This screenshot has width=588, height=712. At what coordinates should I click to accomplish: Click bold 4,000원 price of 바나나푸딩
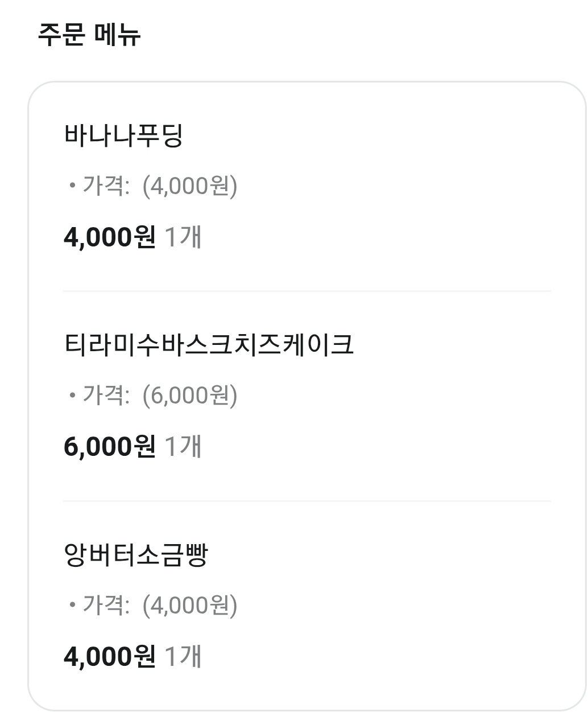109,237
